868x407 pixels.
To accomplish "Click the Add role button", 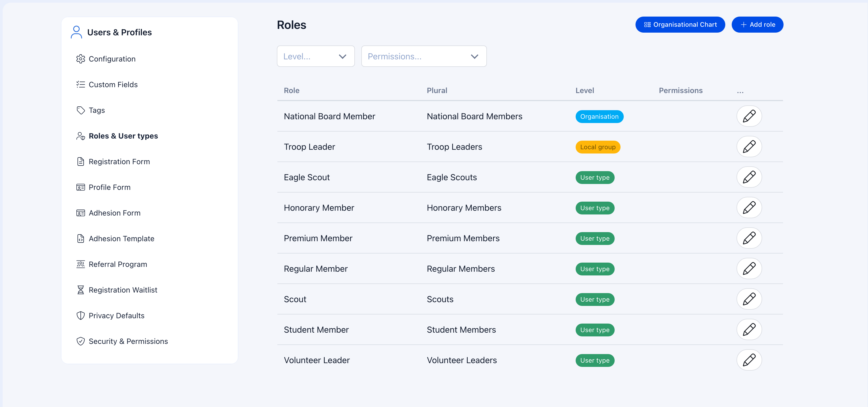I will pos(757,24).
